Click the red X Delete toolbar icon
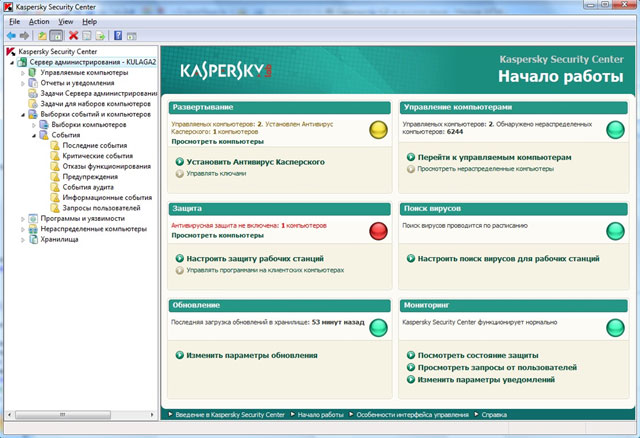 pyautogui.click(x=73, y=36)
